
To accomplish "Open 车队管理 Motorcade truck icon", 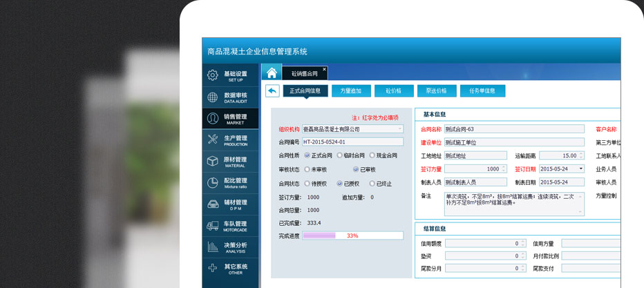I will point(213,225).
